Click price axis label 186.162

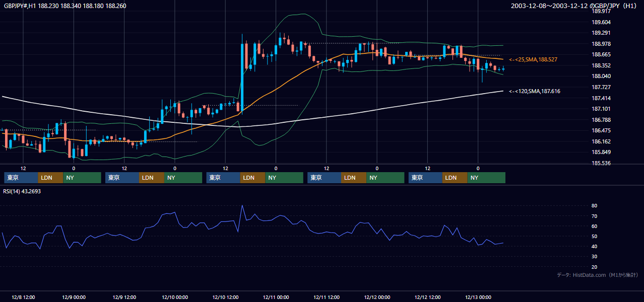(602, 142)
